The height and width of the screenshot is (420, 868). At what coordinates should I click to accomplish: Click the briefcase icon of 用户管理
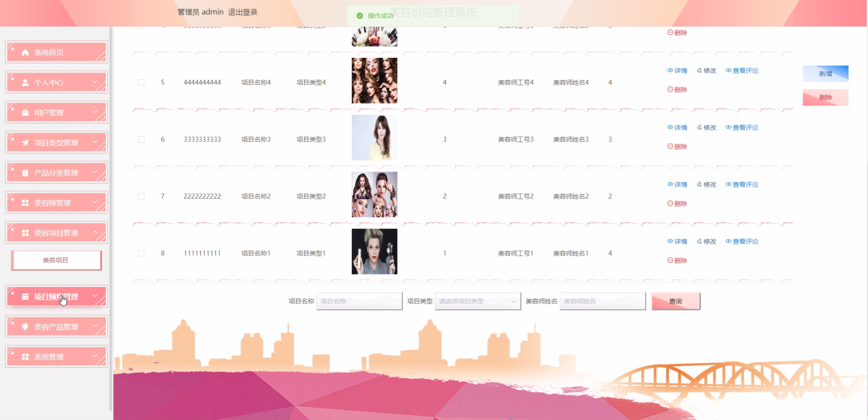click(x=25, y=112)
